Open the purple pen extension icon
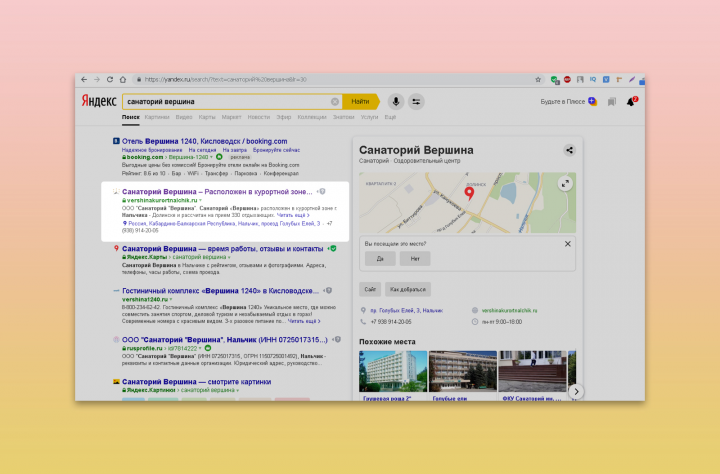This screenshot has width=720, height=474. pos(632,79)
